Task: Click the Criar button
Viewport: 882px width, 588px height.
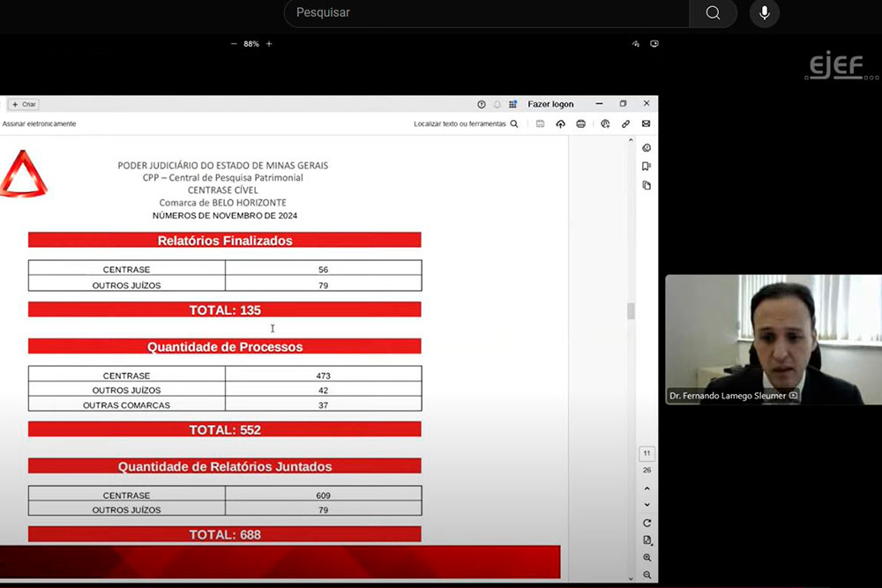Action: click(24, 104)
